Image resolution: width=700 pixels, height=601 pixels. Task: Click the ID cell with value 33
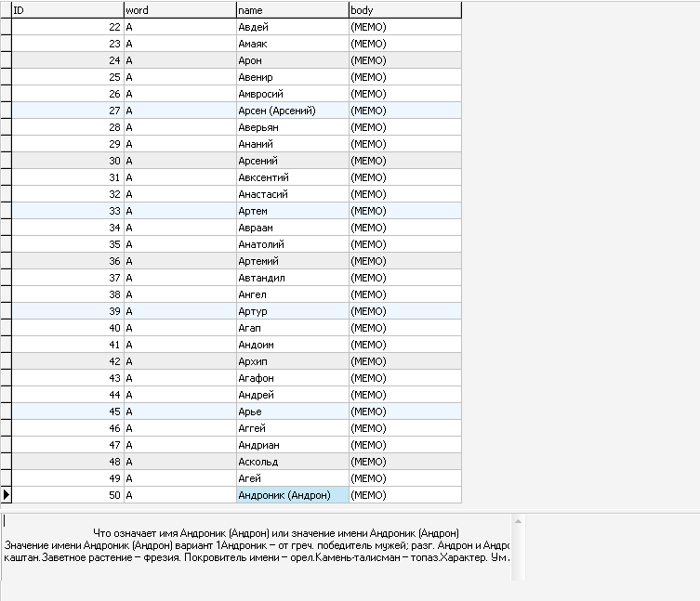pos(67,211)
